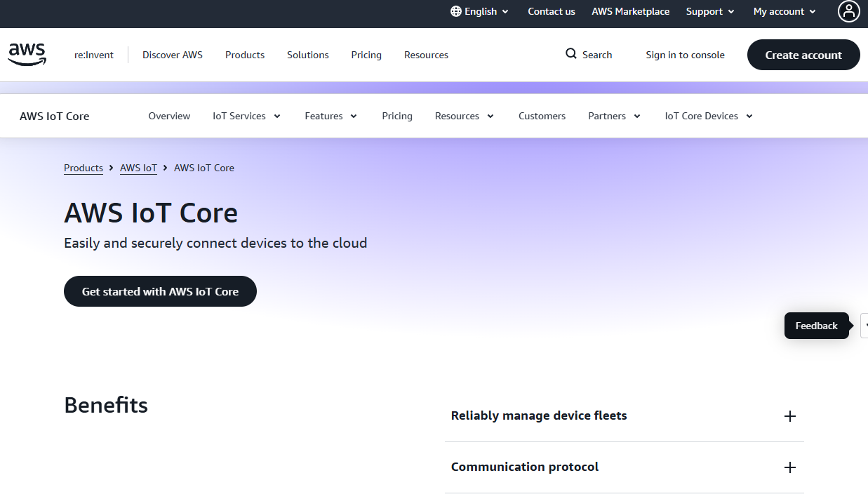
Task: Open the My account dropdown
Action: coord(784,11)
